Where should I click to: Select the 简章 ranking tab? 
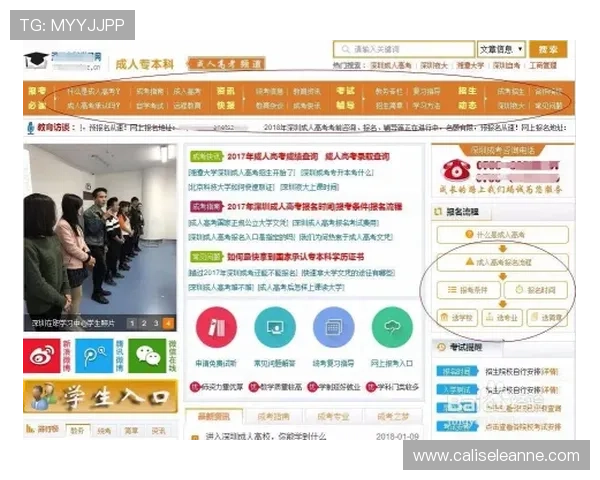pyautogui.click(x=131, y=431)
